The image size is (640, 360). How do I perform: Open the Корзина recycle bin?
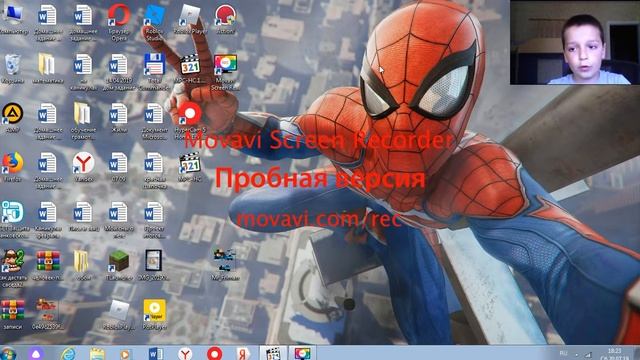coord(12,68)
